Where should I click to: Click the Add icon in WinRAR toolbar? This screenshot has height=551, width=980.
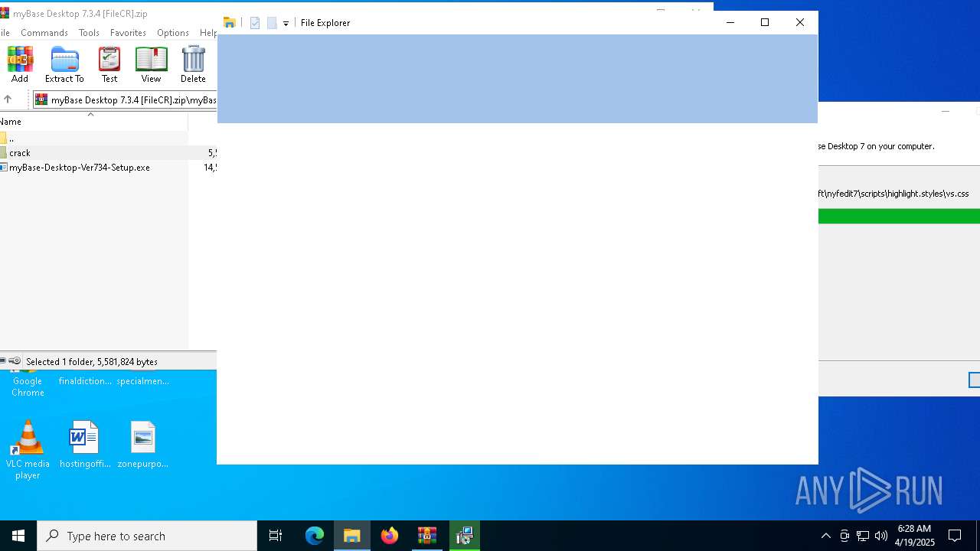click(19, 64)
